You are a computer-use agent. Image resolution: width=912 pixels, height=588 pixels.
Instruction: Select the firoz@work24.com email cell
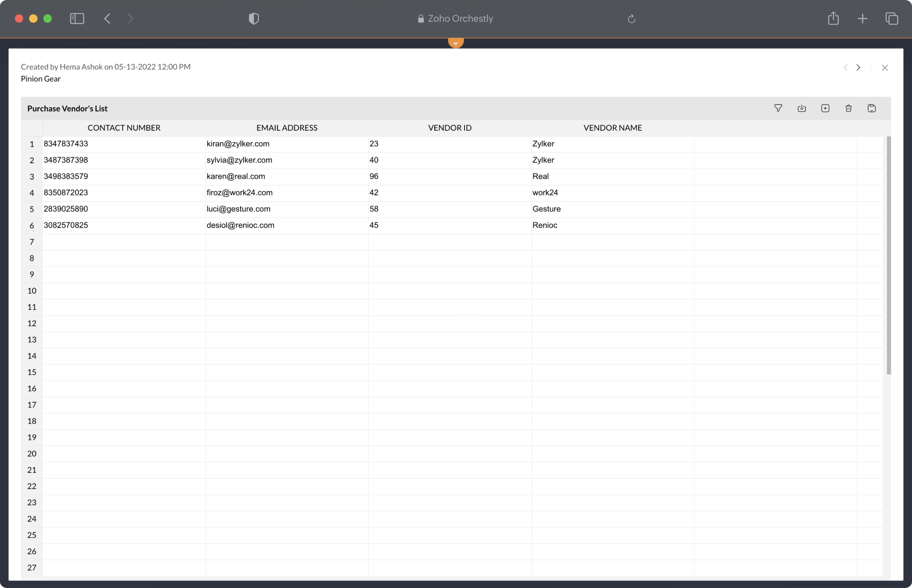point(287,193)
